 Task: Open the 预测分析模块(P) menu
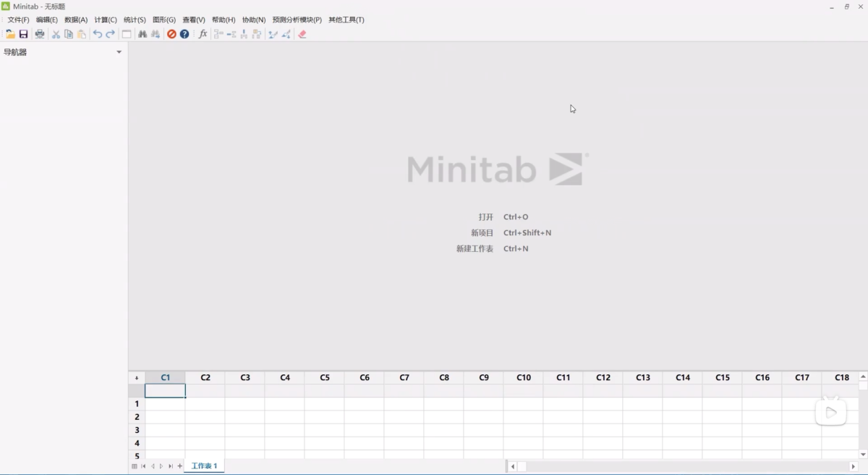pyautogui.click(x=297, y=20)
